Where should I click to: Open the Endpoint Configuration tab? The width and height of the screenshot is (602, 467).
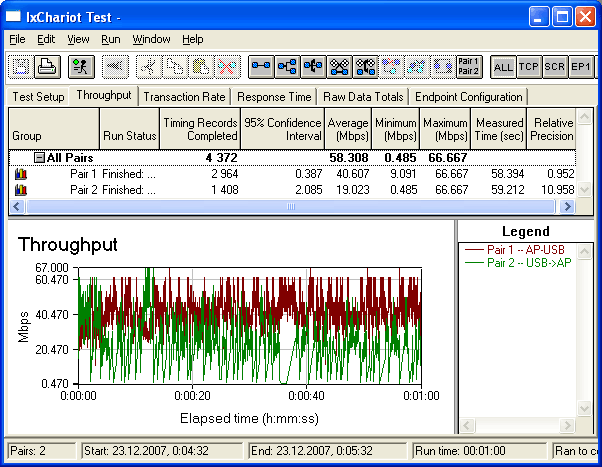coord(469,97)
